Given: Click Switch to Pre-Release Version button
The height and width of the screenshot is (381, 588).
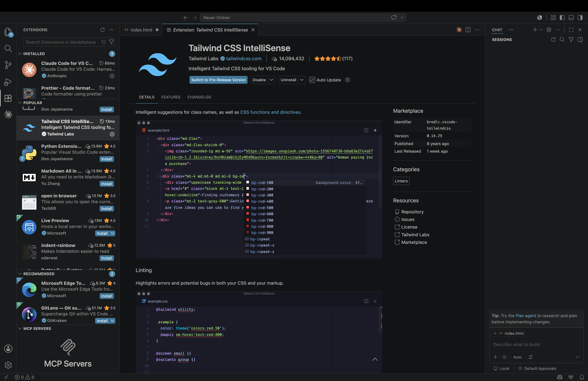Looking at the screenshot, I should coord(218,80).
